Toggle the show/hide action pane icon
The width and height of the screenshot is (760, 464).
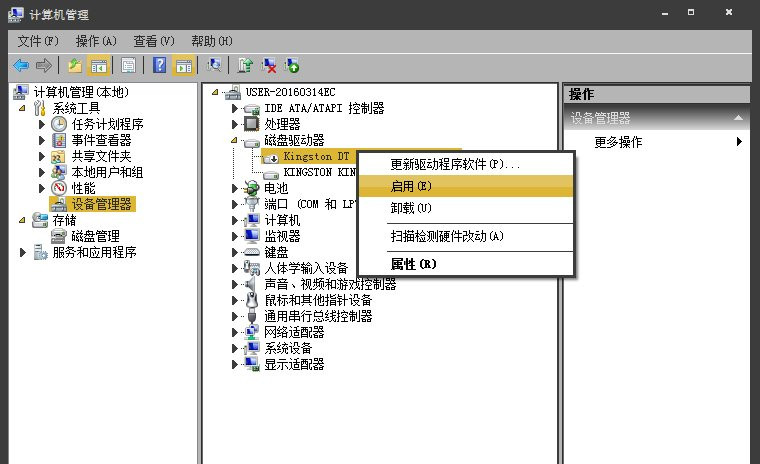(x=184, y=65)
